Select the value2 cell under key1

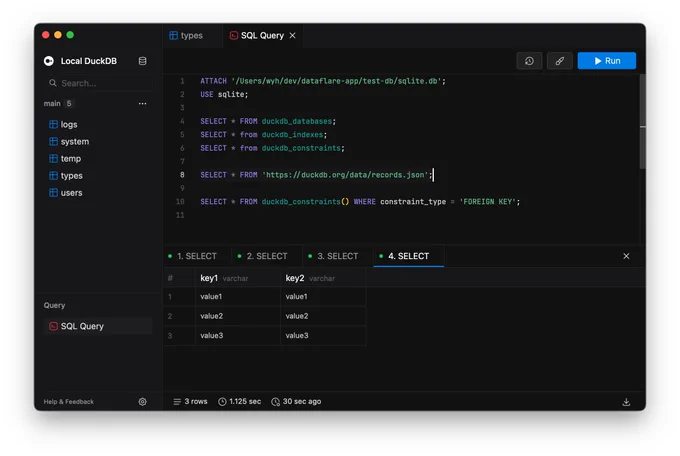tap(238, 316)
